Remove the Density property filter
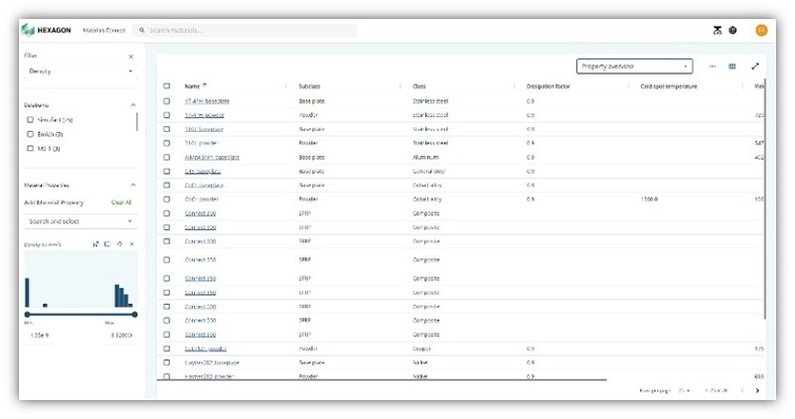The image size is (795, 419). pos(132,244)
